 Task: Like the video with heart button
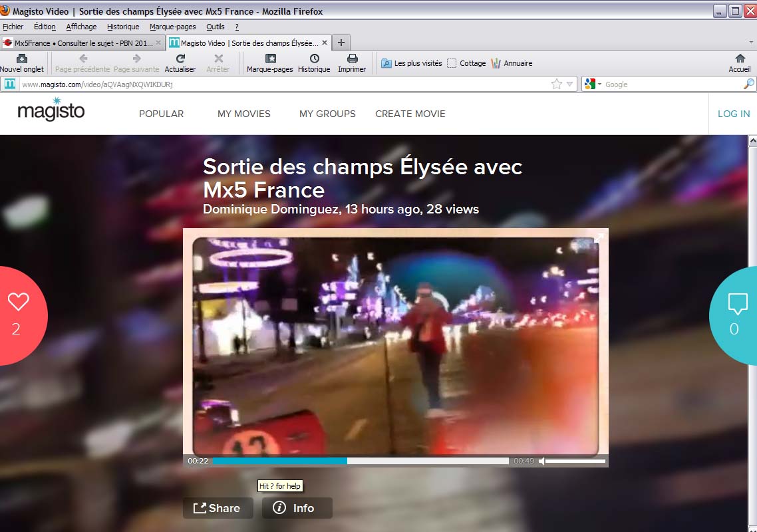pos(19,315)
